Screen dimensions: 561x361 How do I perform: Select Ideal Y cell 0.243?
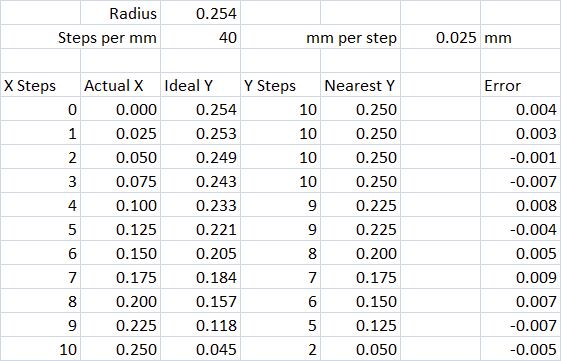click(201, 181)
